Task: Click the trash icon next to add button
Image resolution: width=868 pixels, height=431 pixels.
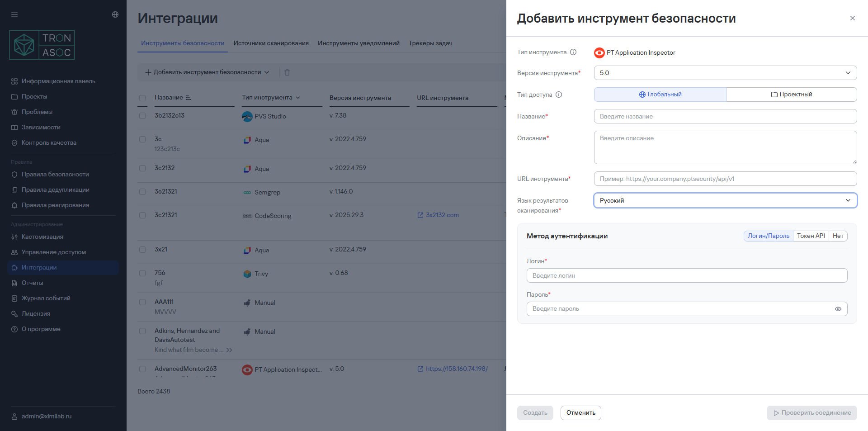Action: [x=287, y=72]
